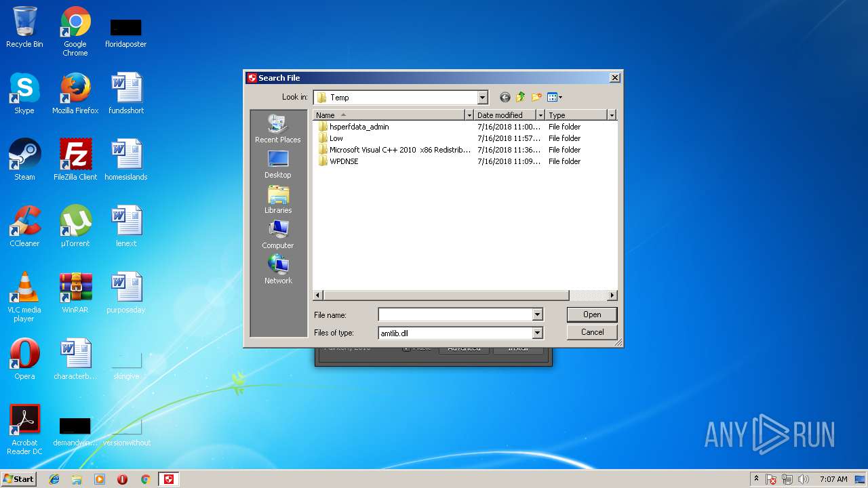Select characterb... Word document
The width and height of the screenshot is (868, 488).
pos(75,359)
